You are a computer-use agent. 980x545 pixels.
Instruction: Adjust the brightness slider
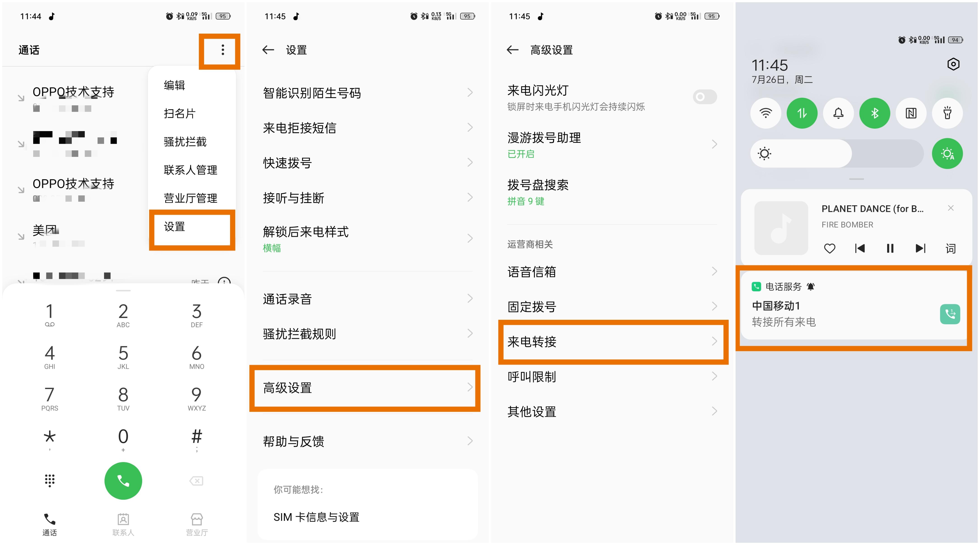[837, 153]
